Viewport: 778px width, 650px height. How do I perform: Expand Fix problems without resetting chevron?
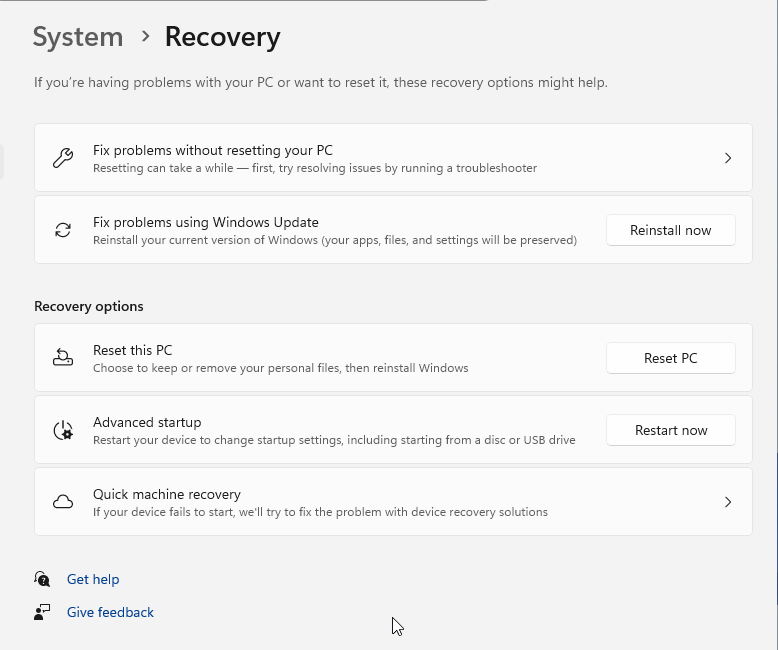tap(728, 158)
